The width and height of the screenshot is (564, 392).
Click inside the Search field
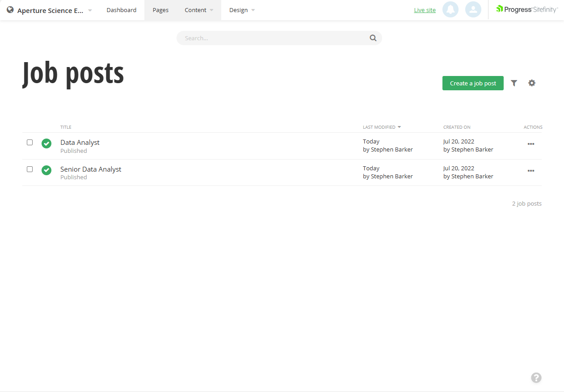(268, 38)
